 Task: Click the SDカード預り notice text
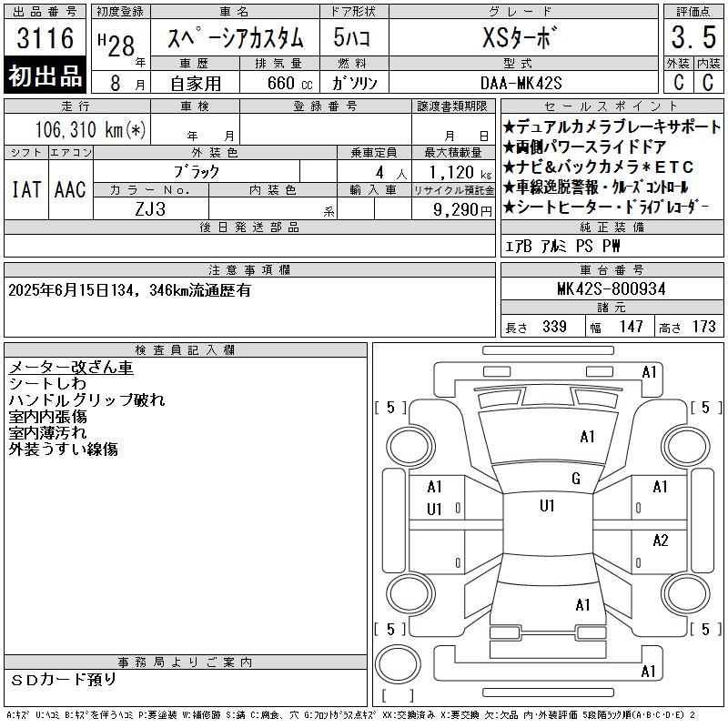click(x=64, y=679)
